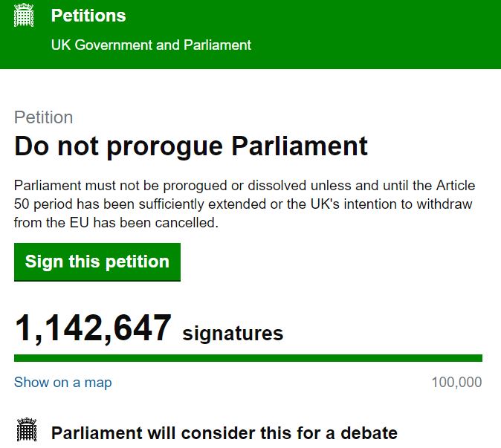Click the grey Petition label above the title
Screen dimensions: 501x448
pos(43,117)
